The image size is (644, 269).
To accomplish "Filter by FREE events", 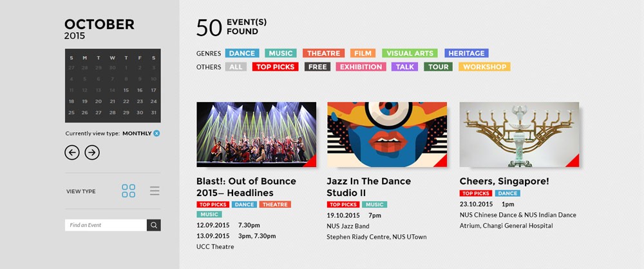I will click(317, 66).
